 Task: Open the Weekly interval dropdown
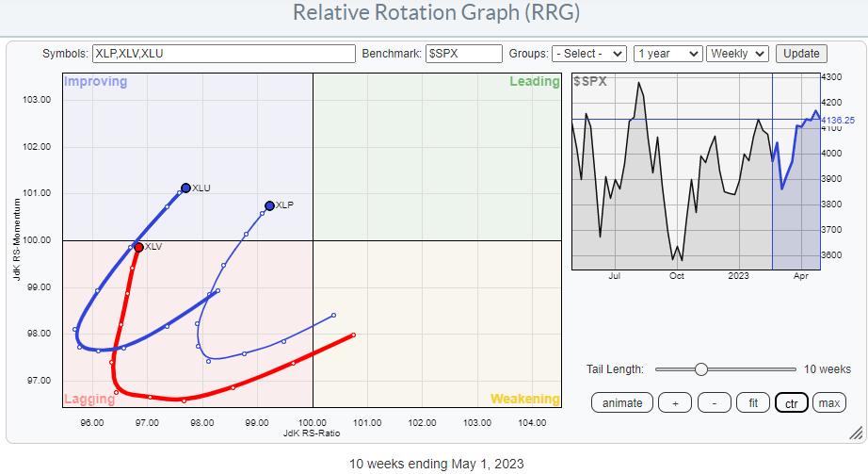click(x=738, y=54)
